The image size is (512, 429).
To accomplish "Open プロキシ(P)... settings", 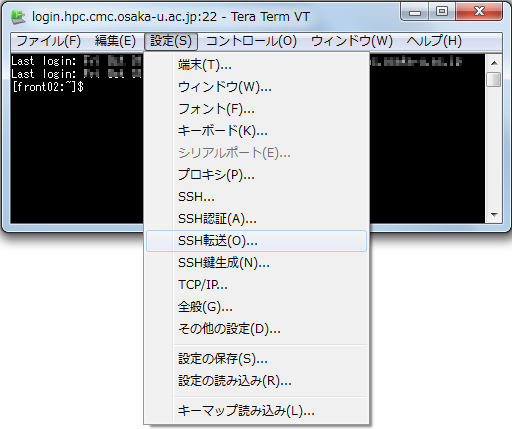I will (x=256, y=175).
